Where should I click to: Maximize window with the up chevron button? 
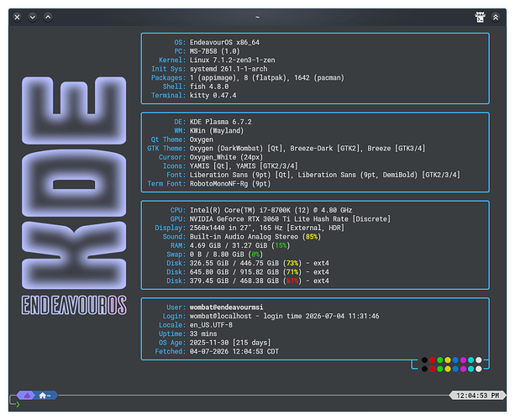click(48, 17)
